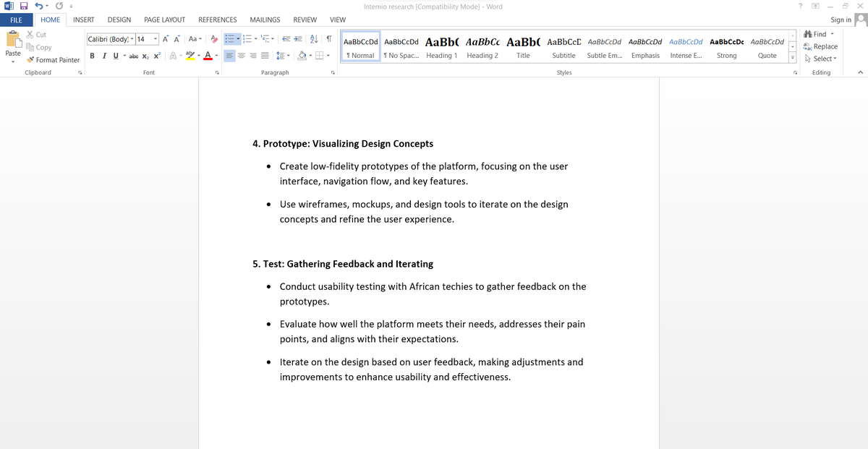Clear all formatting from selection

(214, 39)
